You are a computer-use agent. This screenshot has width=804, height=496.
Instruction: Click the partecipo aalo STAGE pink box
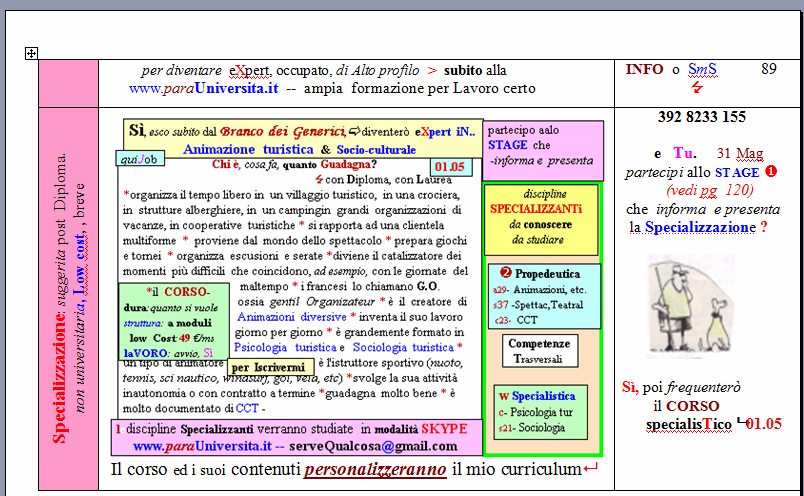[543, 150]
